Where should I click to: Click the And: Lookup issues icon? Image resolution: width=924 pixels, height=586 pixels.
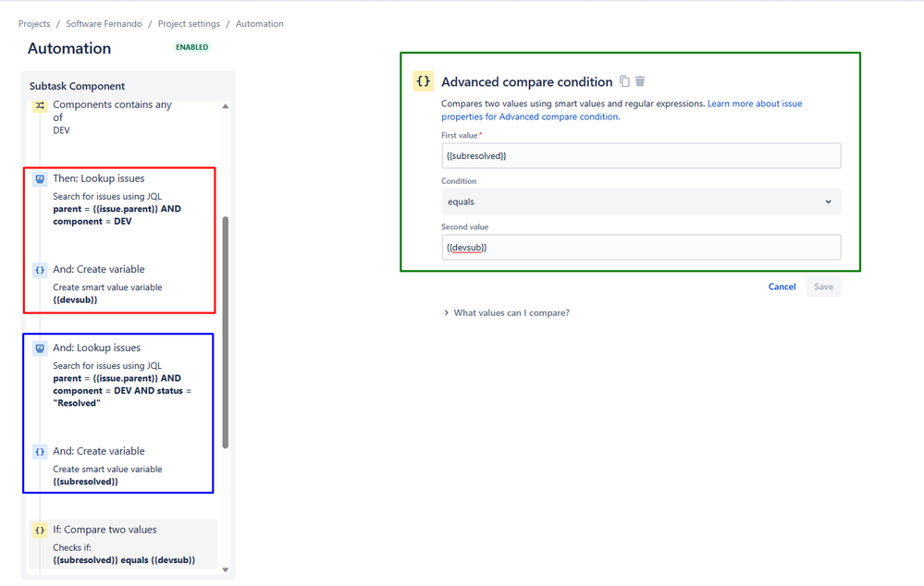click(40, 348)
